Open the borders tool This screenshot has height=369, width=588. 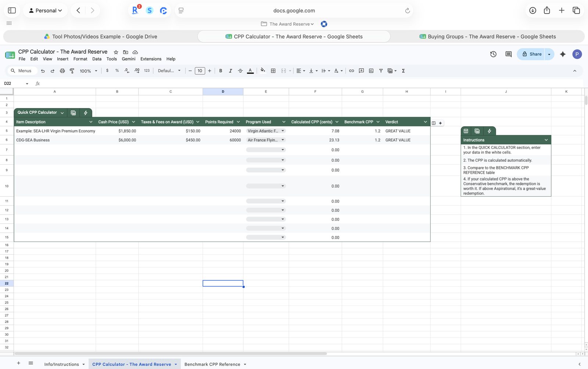pos(273,71)
